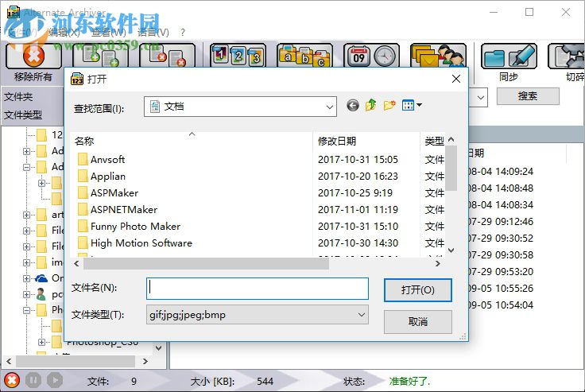
Task: Open the Edit (编辑) menu
Action: point(64,33)
